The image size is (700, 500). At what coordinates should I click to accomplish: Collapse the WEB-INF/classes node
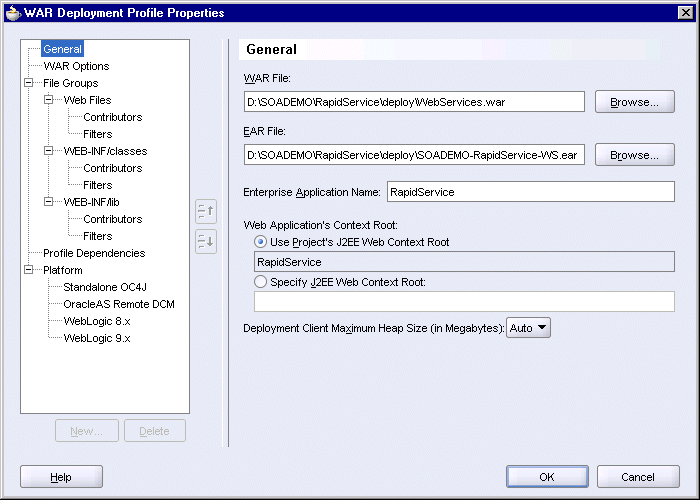(x=49, y=150)
